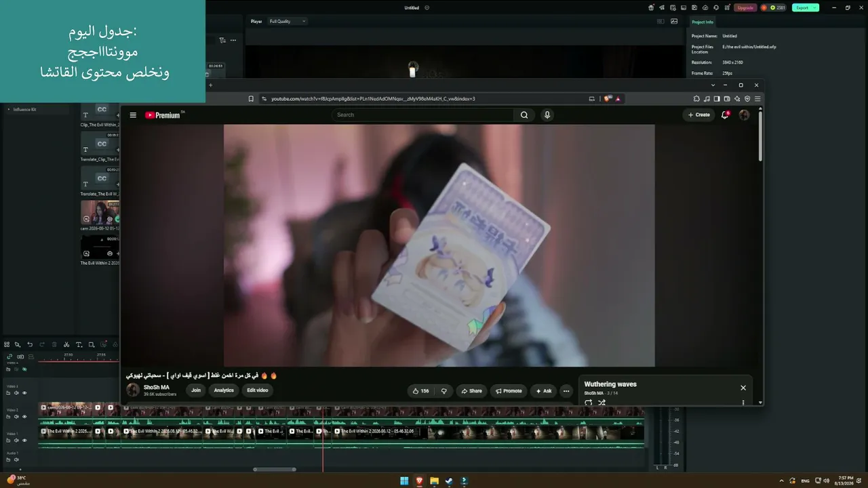Switch to the Project Info tab

coord(703,22)
